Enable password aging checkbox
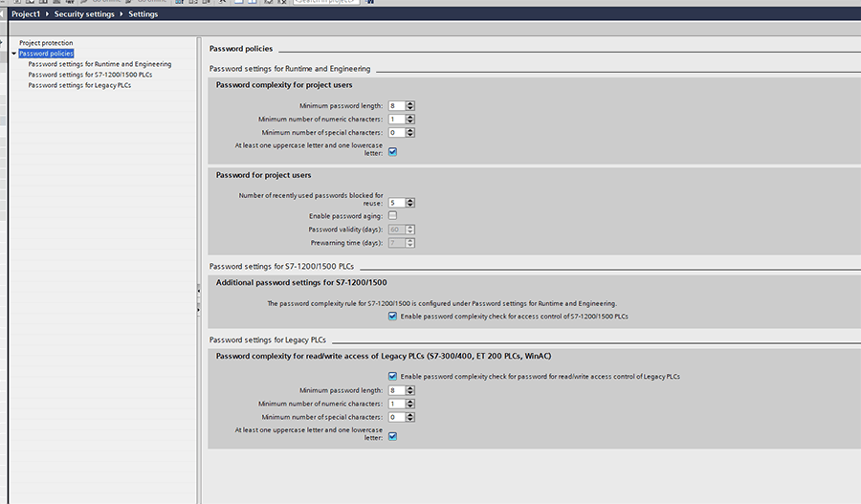The width and height of the screenshot is (861, 504). (392, 216)
